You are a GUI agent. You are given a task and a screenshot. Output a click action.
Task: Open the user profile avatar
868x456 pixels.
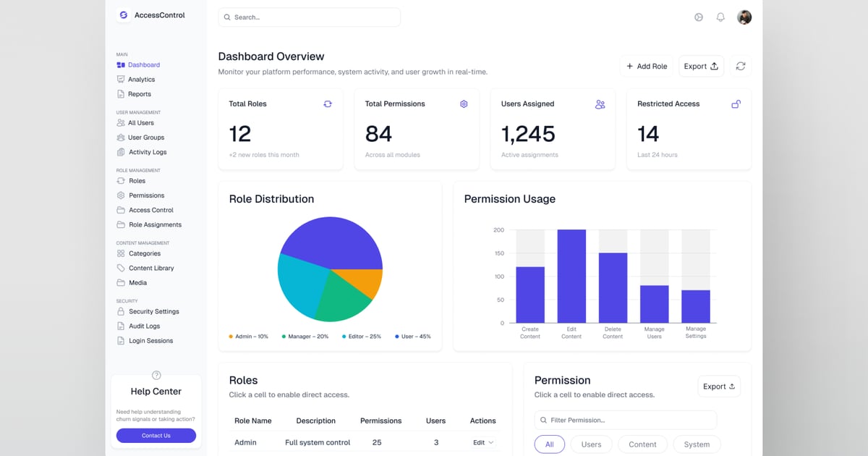tap(744, 17)
